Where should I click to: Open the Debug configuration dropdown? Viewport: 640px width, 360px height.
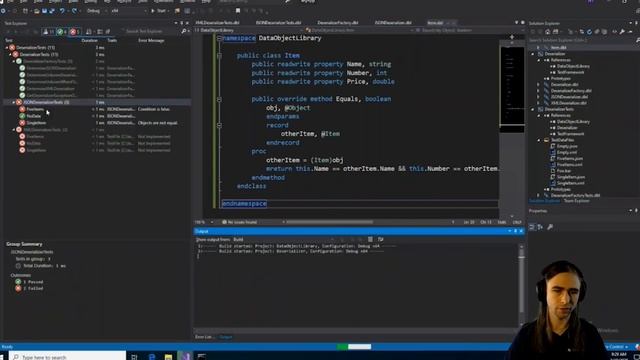(96, 11)
